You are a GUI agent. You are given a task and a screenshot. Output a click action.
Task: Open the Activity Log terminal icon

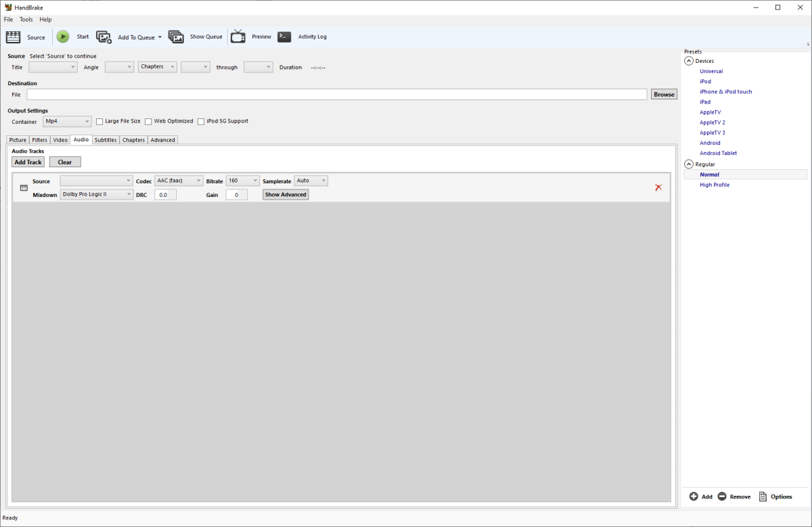pos(284,37)
